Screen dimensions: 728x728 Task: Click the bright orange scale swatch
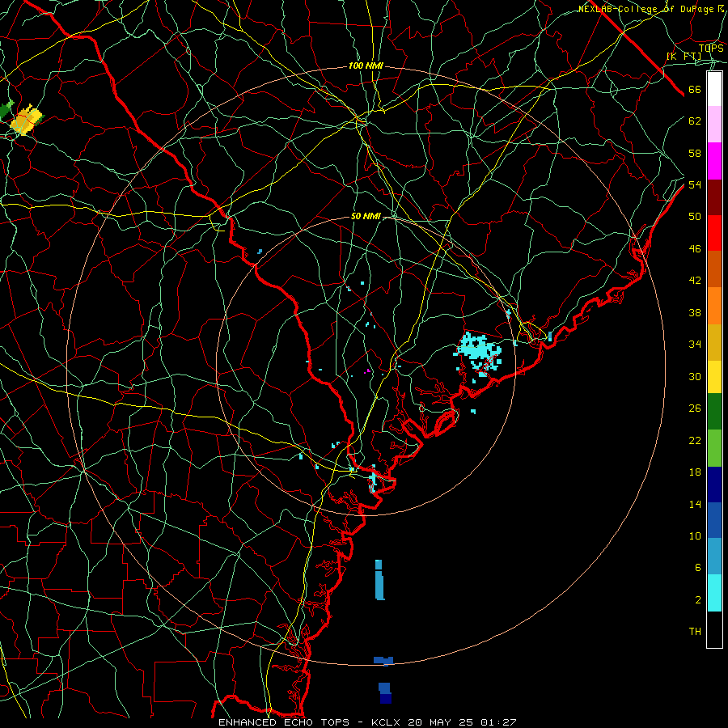(x=714, y=306)
